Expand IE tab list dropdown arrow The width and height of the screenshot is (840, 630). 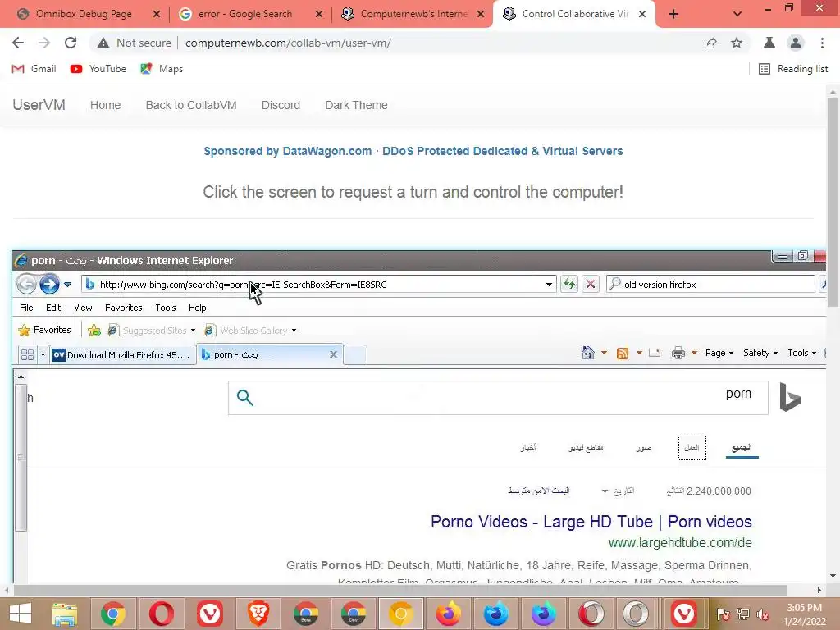click(x=43, y=354)
